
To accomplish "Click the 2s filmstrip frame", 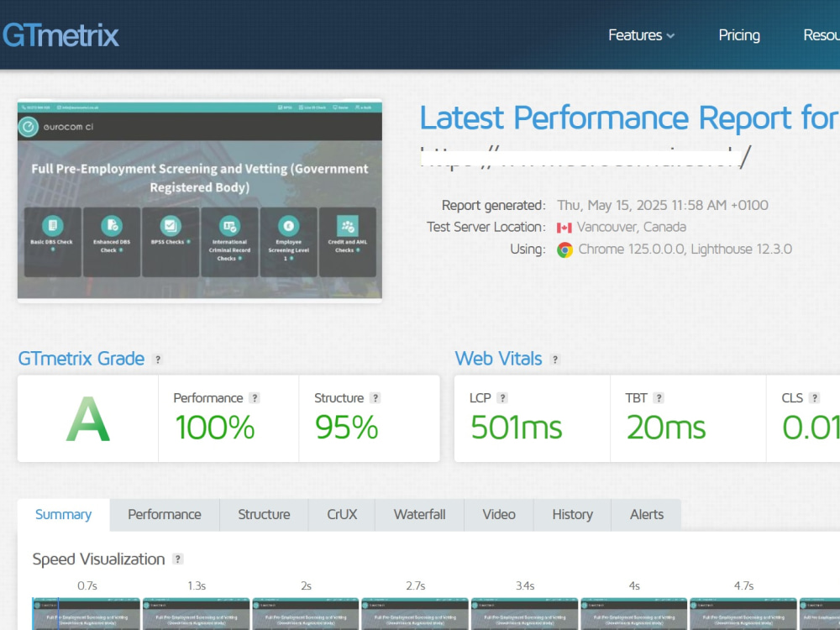I will tap(306, 614).
